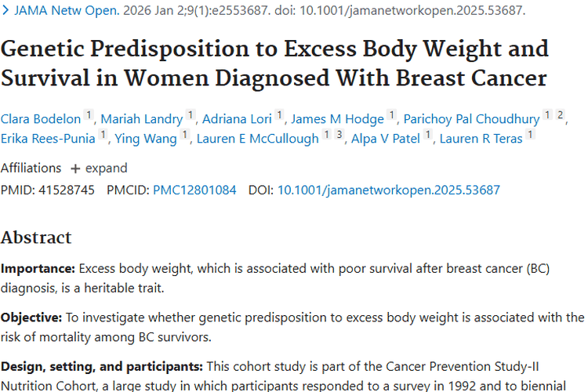Click affiliation superscript 1 after Clara Bodelon
The width and height of the screenshot is (588, 392).
pos(89,116)
